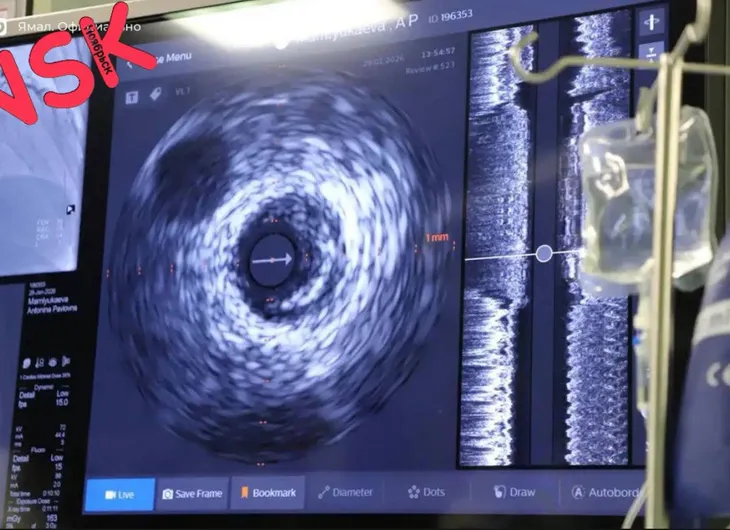Choose the Dots annotation tool
Viewport: 730px width, 530px height.
point(427,492)
